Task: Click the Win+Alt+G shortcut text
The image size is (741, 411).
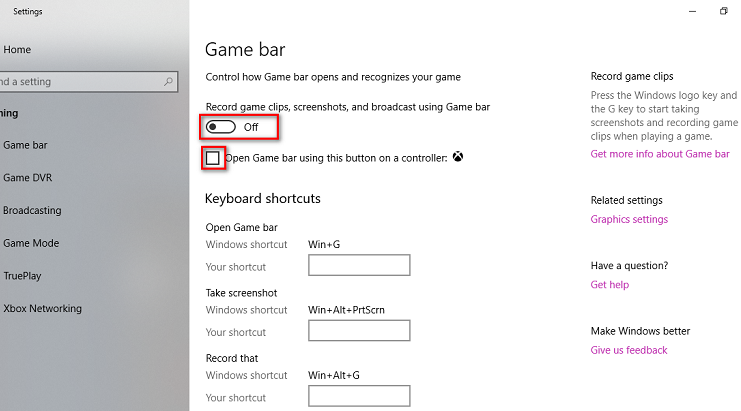Action: pos(334,375)
